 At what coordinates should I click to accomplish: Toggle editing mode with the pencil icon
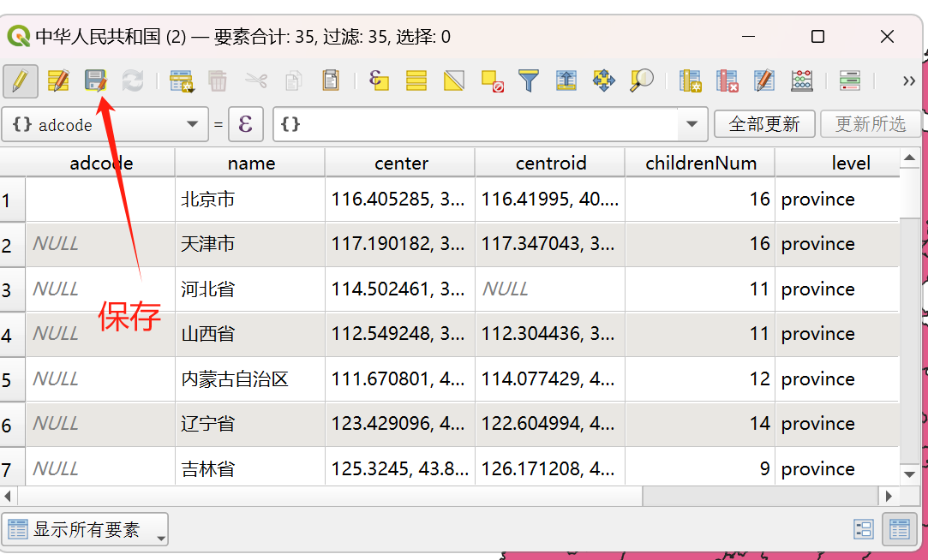tap(20, 80)
